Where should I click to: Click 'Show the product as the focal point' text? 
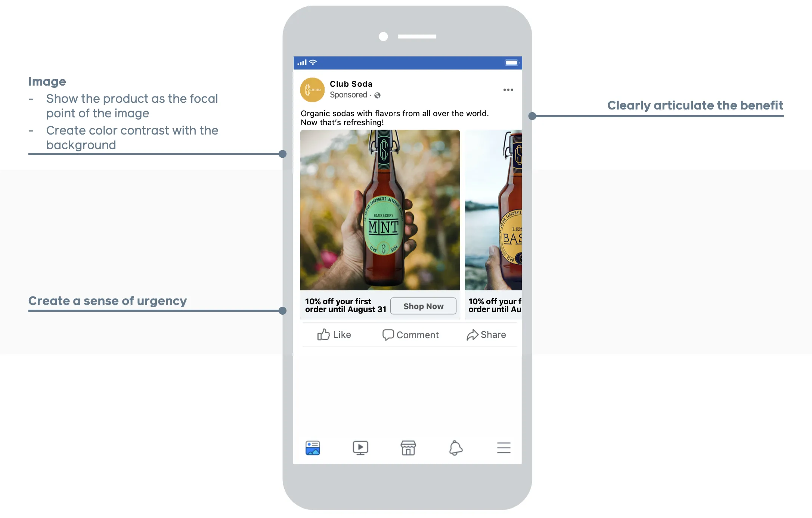click(132, 106)
